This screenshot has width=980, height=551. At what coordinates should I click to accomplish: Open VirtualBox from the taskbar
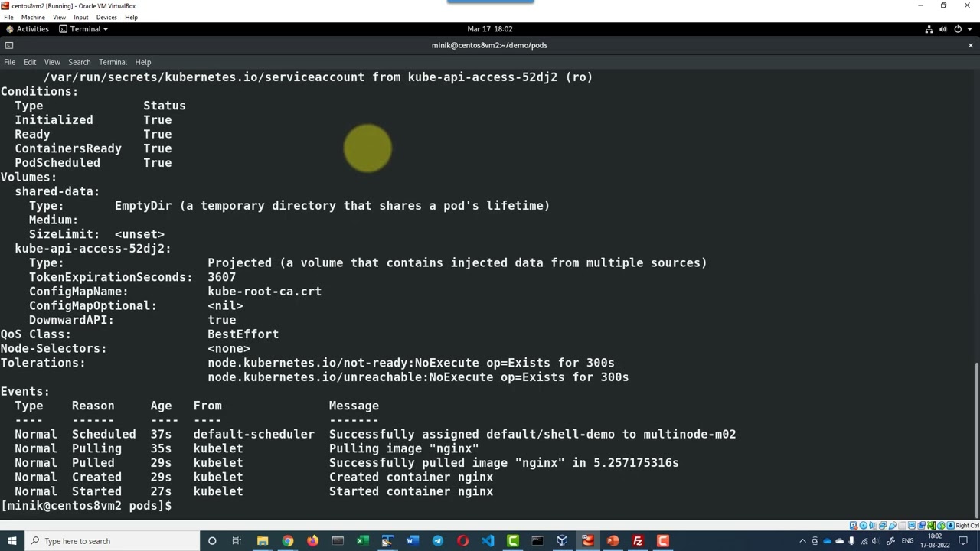[562, 541]
